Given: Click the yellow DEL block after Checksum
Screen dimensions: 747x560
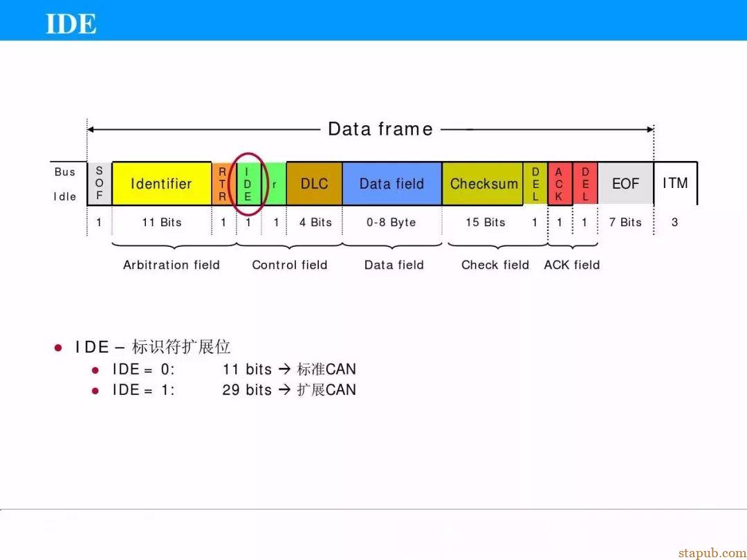Looking at the screenshot, I should pyautogui.click(x=535, y=184).
